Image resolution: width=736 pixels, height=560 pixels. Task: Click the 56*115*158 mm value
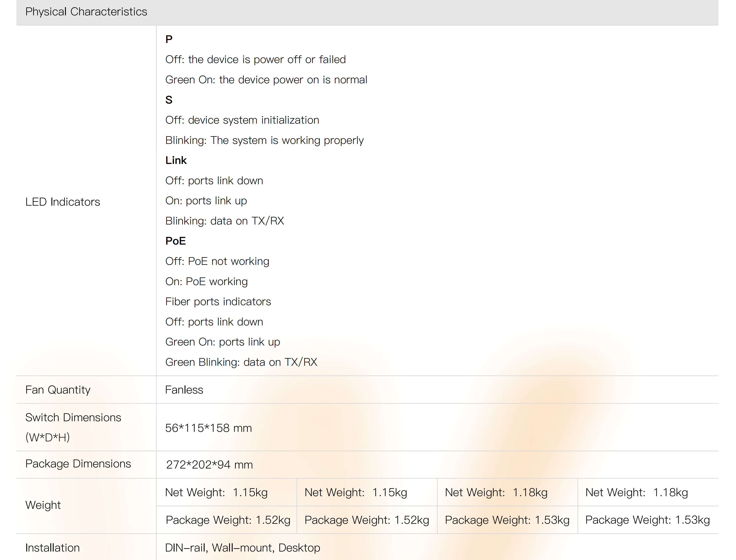tap(209, 428)
